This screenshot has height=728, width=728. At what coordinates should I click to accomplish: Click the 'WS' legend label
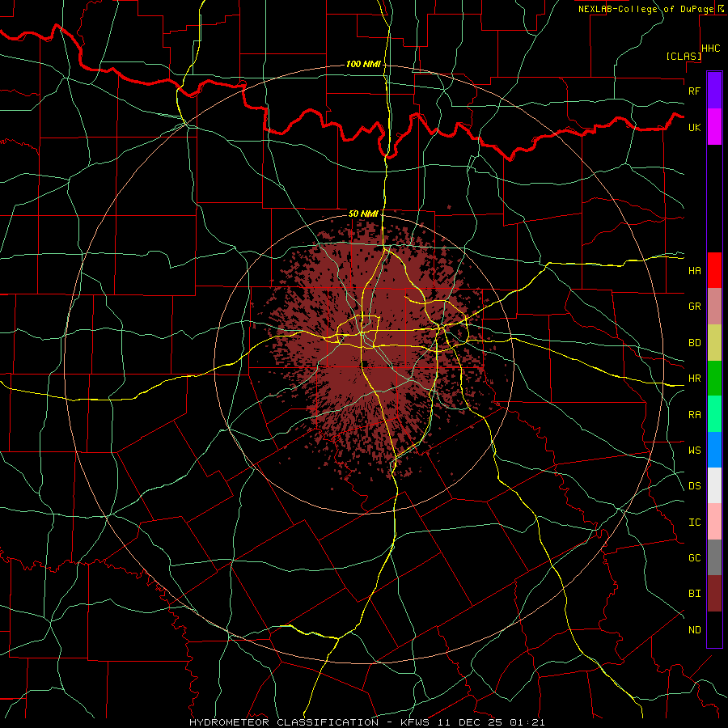tap(695, 451)
